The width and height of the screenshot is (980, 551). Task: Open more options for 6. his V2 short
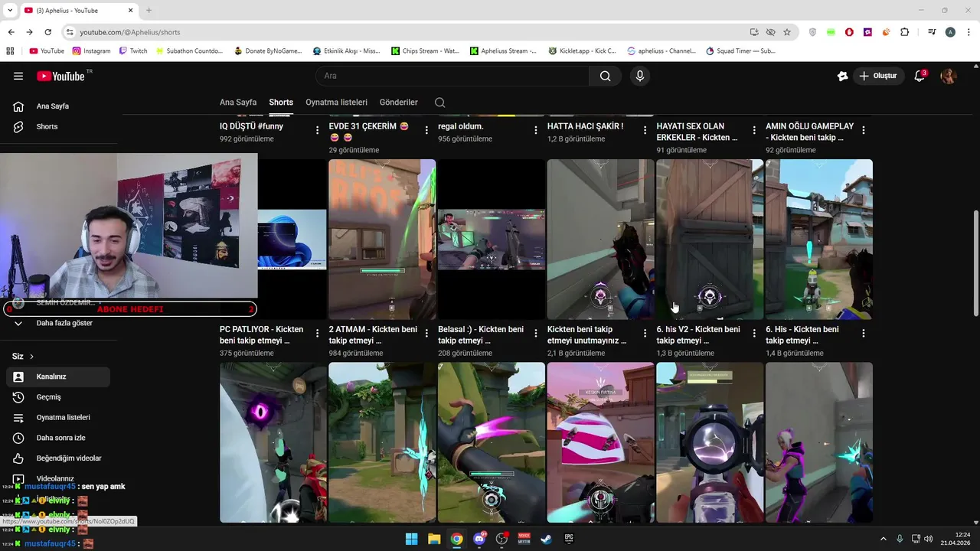click(754, 334)
